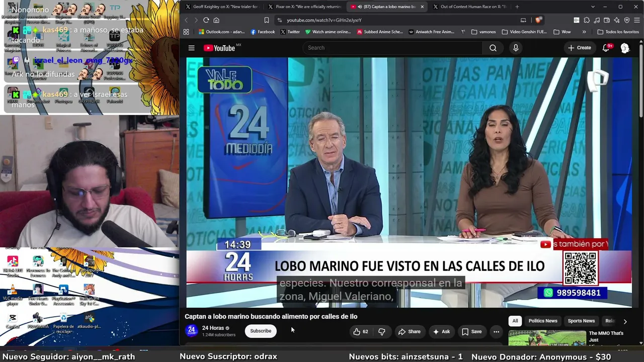Close the Captan a lobo marino tab
Image resolution: width=644 pixels, height=362 pixels.
tap(422, 7)
